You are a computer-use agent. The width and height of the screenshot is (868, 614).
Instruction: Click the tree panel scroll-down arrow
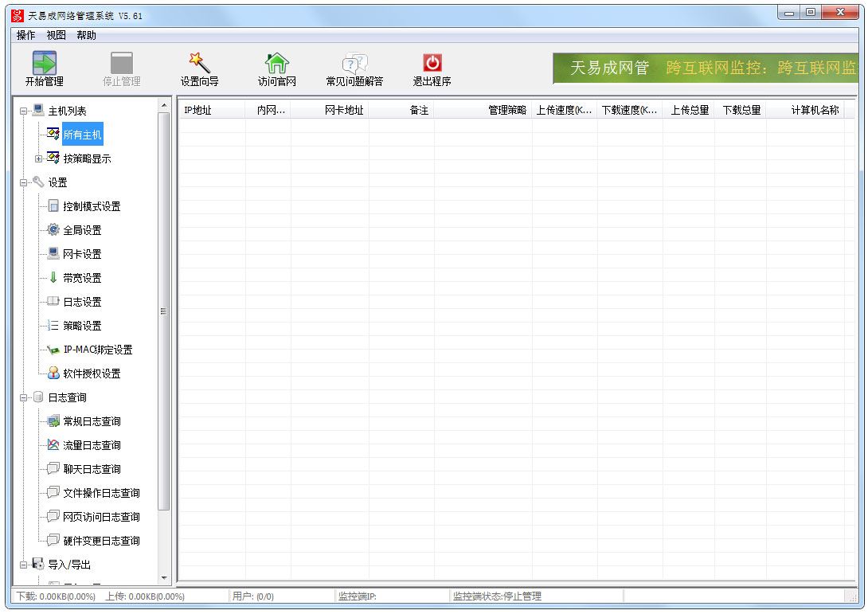pos(164,578)
